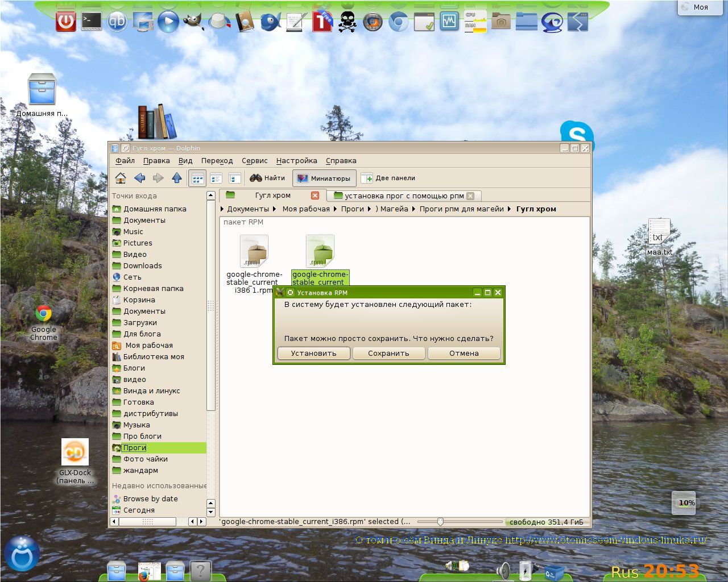
Task: Go to Home folder toolbar icon
Action: point(121,178)
